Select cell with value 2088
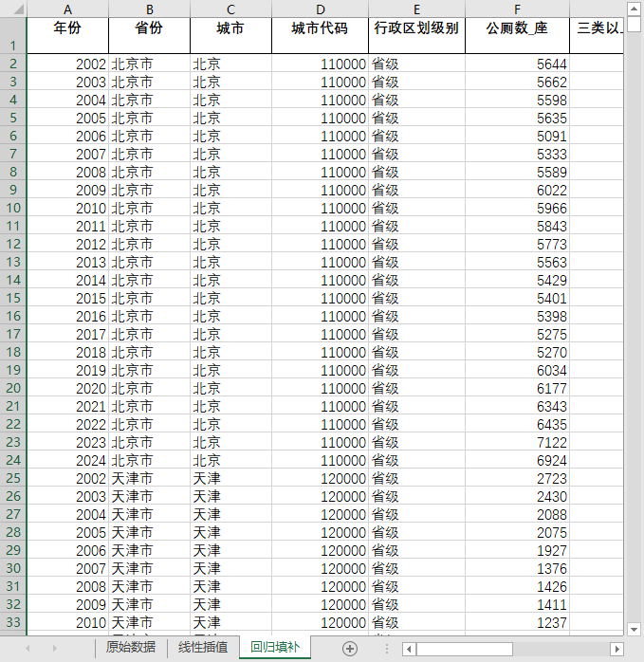Viewport: 644px width, 662px height. tap(517, 514)
